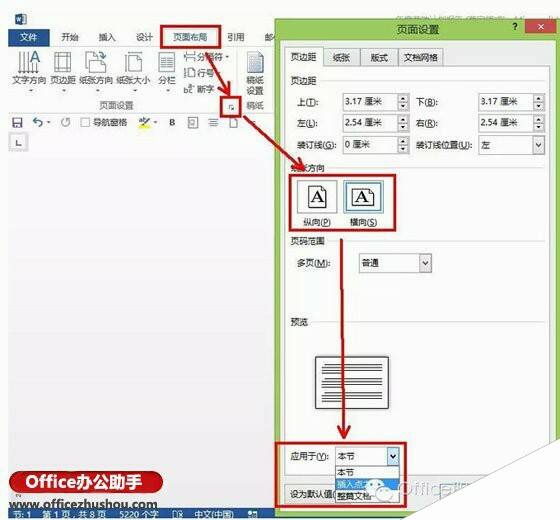Click the L tab stop selector
Image resolution: width=560 pixels, height=520 pixels.
coord(18,143)
